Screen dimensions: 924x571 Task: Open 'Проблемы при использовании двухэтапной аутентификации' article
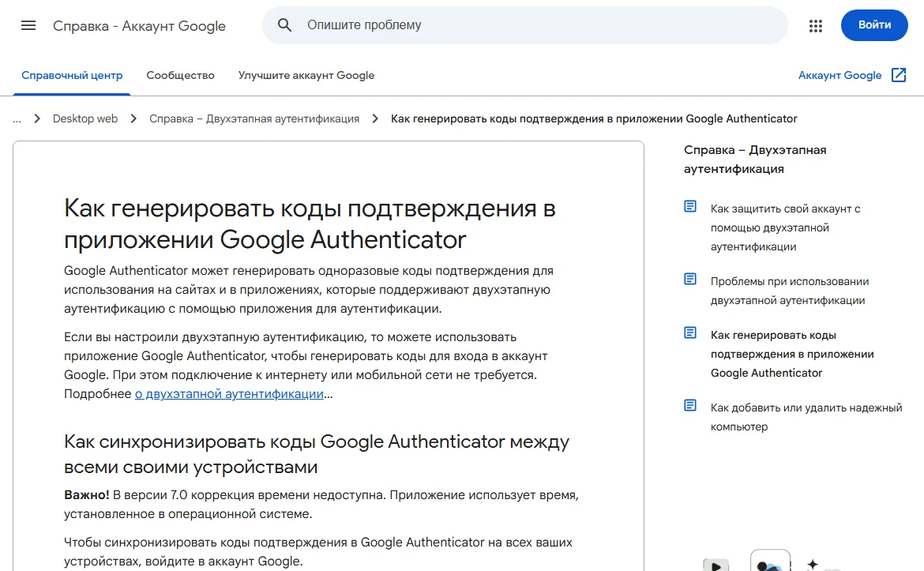(790, 291)
